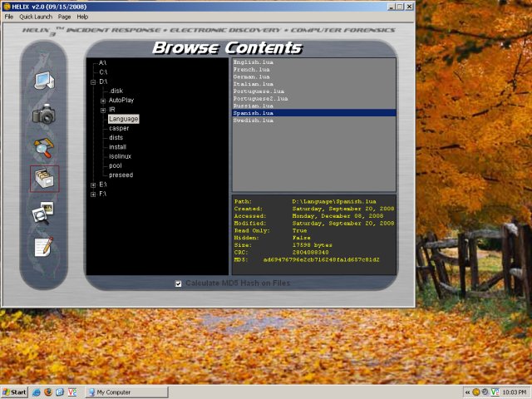Open the Incident Response magnifier tools icon
Image resolution: width=532 pixels, height=399 pixels.
click(x=44, y=148)
